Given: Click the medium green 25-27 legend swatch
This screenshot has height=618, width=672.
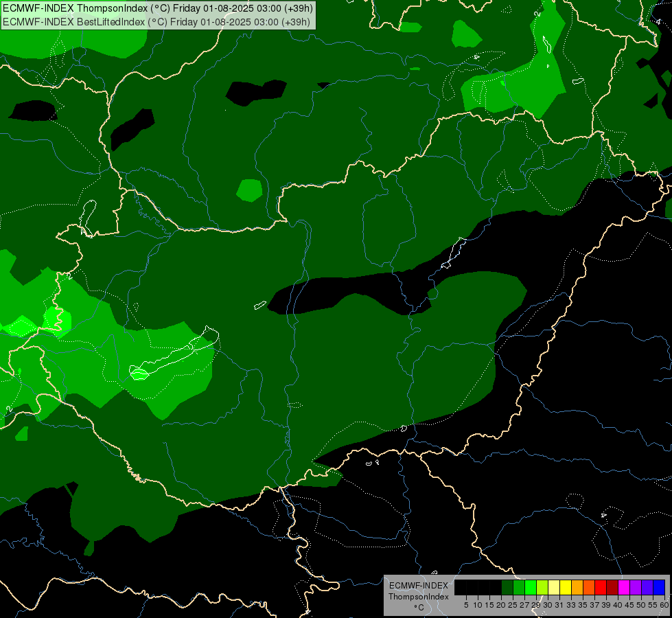Looking at the screenshot, I should 519,588.
